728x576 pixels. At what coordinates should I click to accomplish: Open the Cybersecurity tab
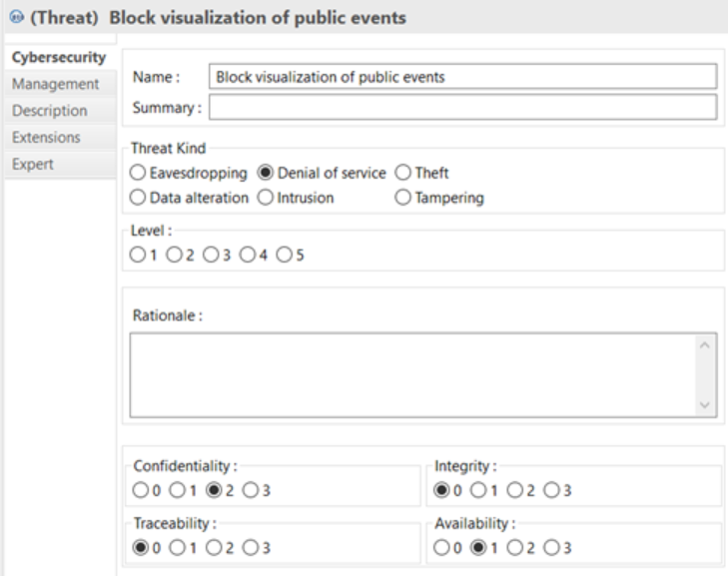(x=59, y=57)
